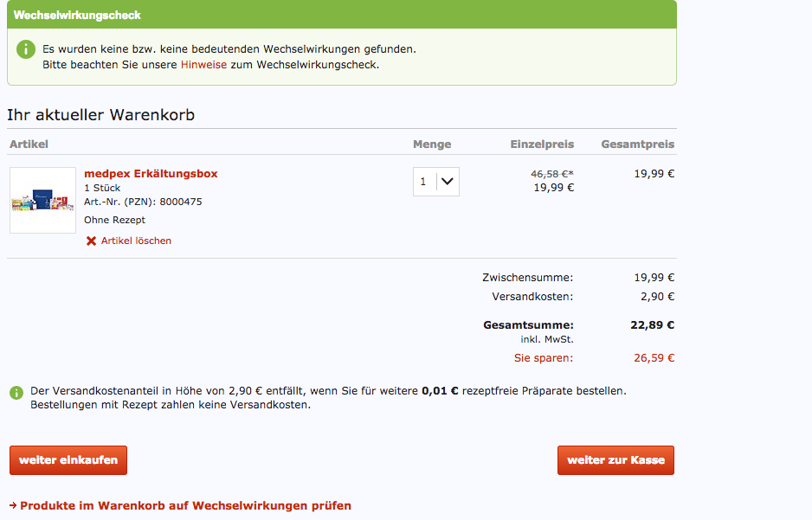Open the medpex Erkältungsbox product link
The image size is (812, 520).
tap(151, 174)
